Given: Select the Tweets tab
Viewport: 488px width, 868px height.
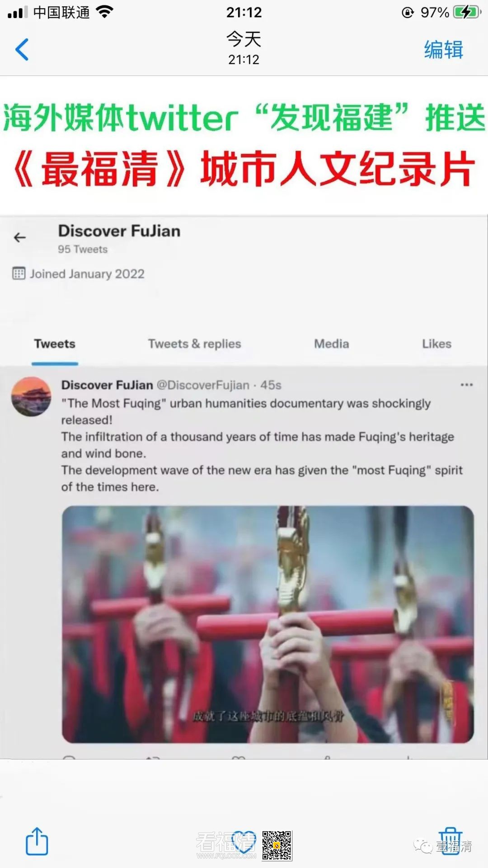Looking at the screenshot, I should click(55, 344).
